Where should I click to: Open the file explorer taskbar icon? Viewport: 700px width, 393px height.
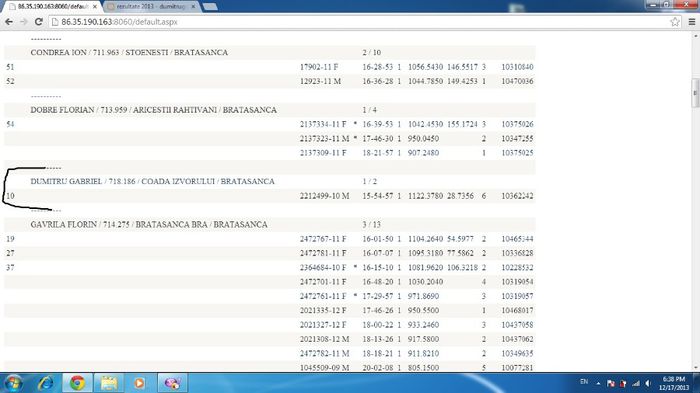(108, 383)
